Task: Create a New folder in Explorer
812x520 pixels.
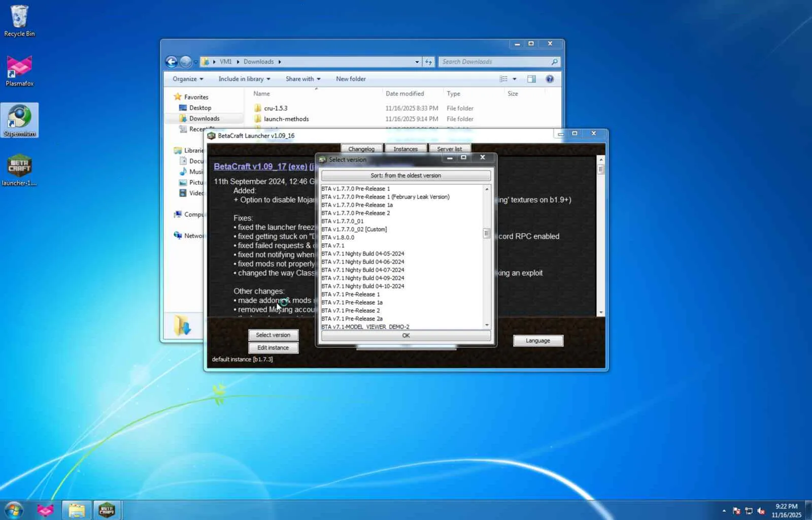Action: tap(351, 79)
